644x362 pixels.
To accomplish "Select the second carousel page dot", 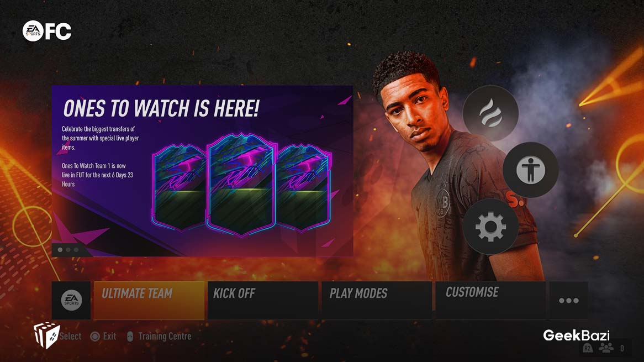I will [68, 250].
